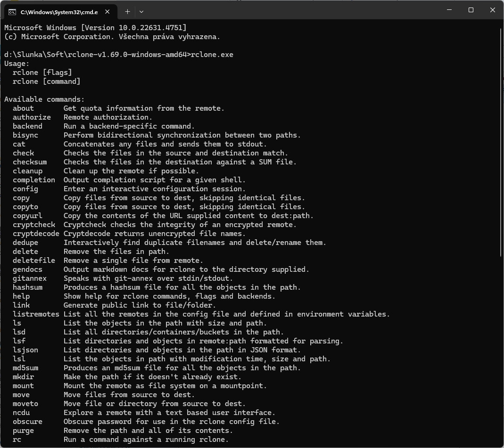The height and width of the screenshot is (448, 504).
Task: Close the terminal window
Action: click(492, 10)
